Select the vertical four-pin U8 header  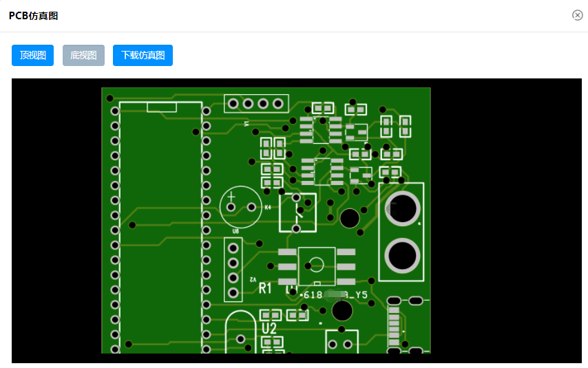[233, 270]
